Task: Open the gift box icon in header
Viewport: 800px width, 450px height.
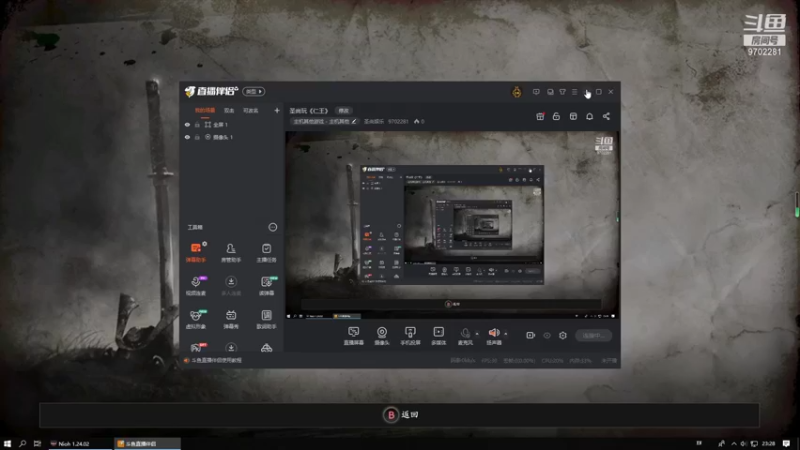Action: [x=540, y=116]
